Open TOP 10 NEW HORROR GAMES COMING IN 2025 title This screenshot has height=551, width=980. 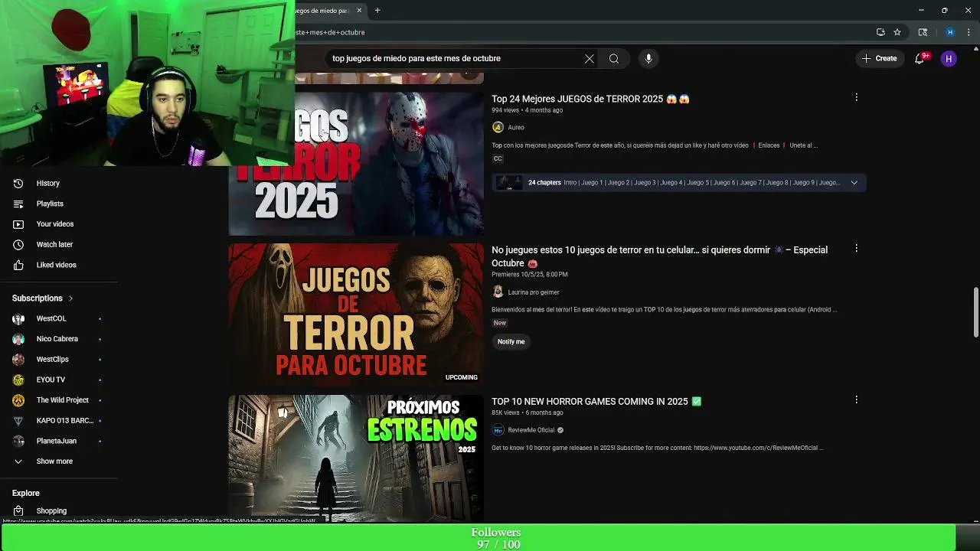tap(596, 401)
